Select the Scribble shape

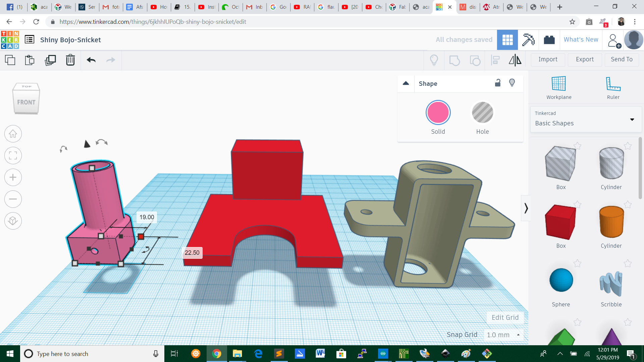pos(611,284)
